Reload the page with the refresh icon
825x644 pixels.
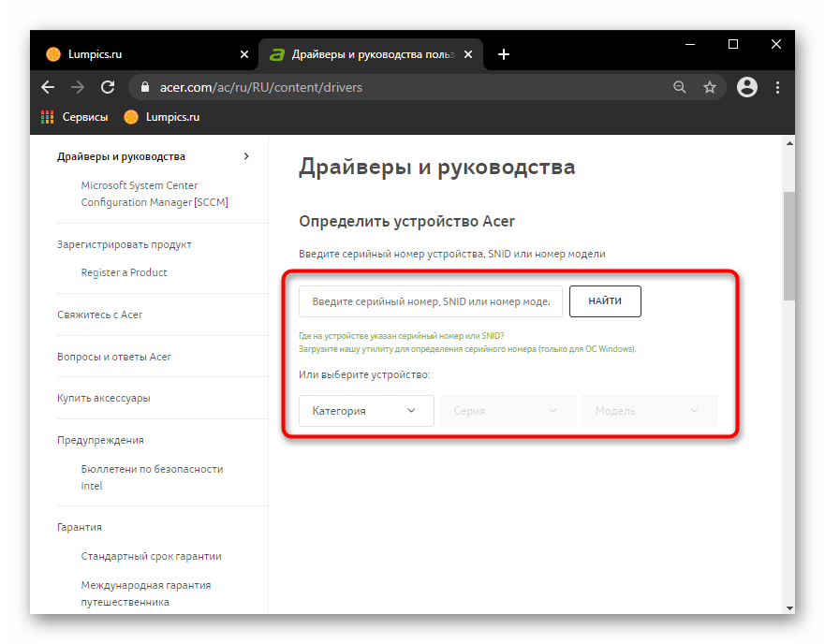pyautogui.click(x=108, y=87)
